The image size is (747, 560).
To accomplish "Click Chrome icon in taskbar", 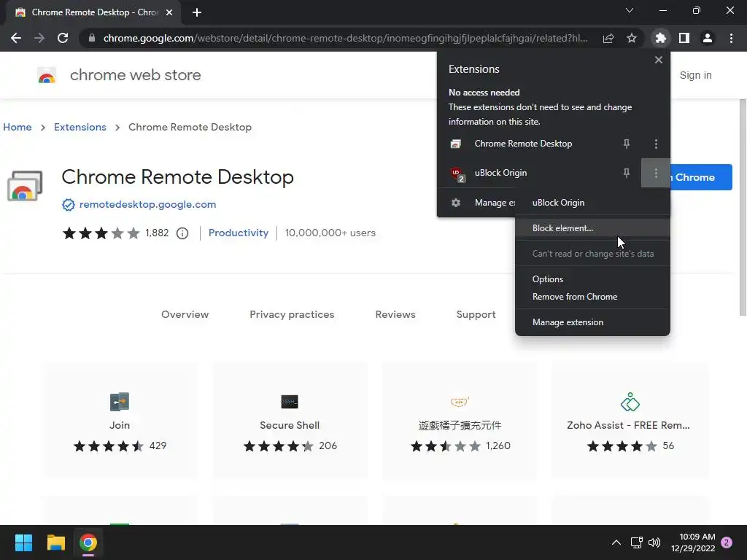I will [88, 542].
